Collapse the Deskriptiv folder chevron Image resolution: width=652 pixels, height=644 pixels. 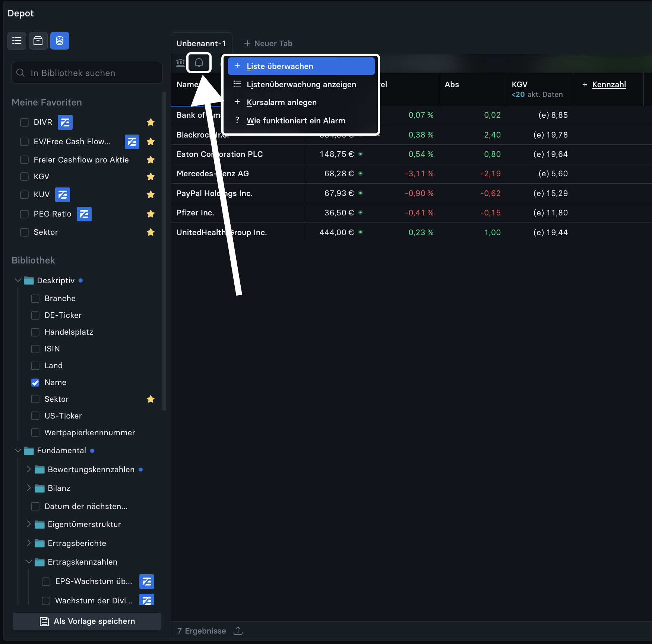[18, 280]
